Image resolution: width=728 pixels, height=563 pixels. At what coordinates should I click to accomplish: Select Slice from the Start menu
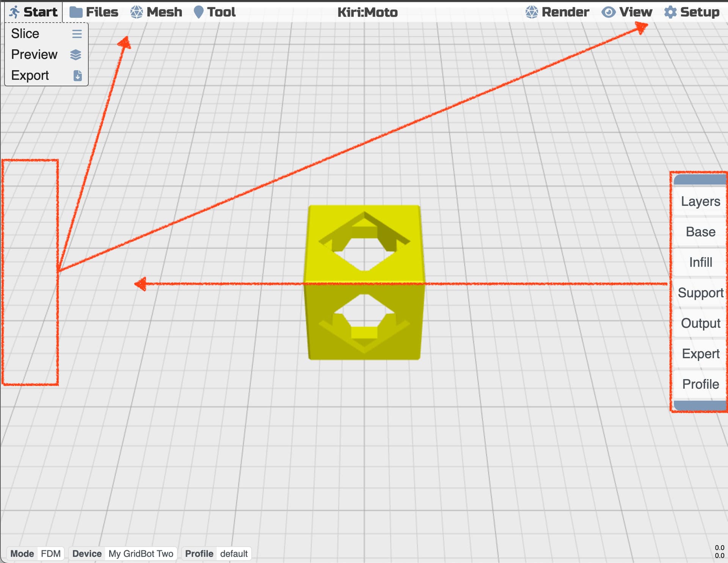pos(25,33)
